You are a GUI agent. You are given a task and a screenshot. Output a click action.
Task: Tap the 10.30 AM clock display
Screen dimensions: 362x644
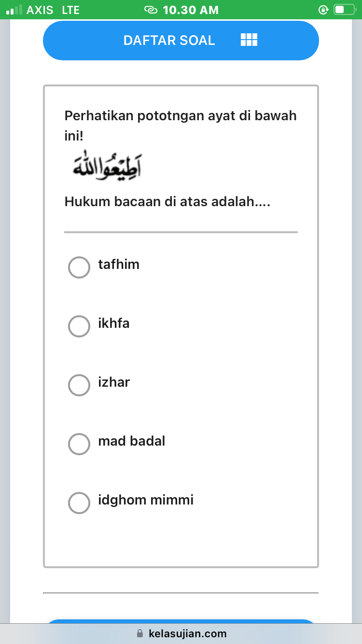coord(191,9)
